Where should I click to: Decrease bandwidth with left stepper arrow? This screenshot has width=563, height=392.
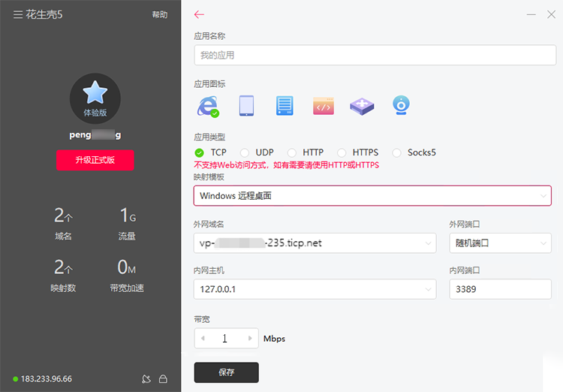point(203,338)
